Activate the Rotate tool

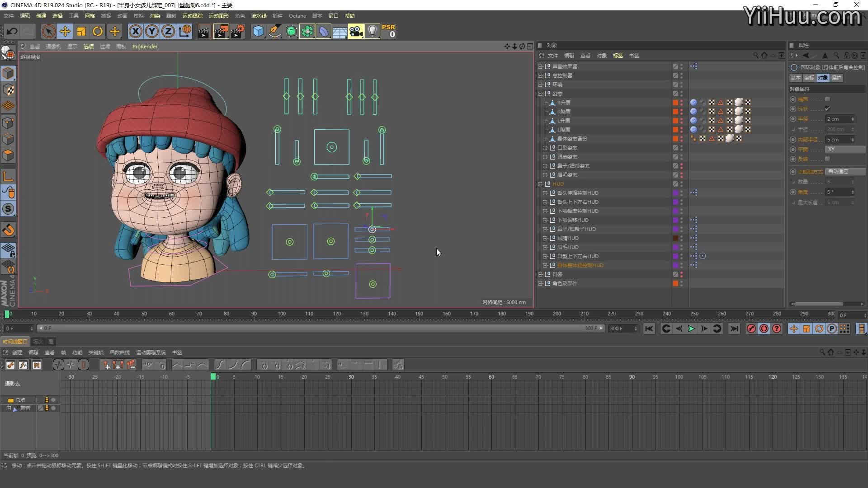[98, 31]
